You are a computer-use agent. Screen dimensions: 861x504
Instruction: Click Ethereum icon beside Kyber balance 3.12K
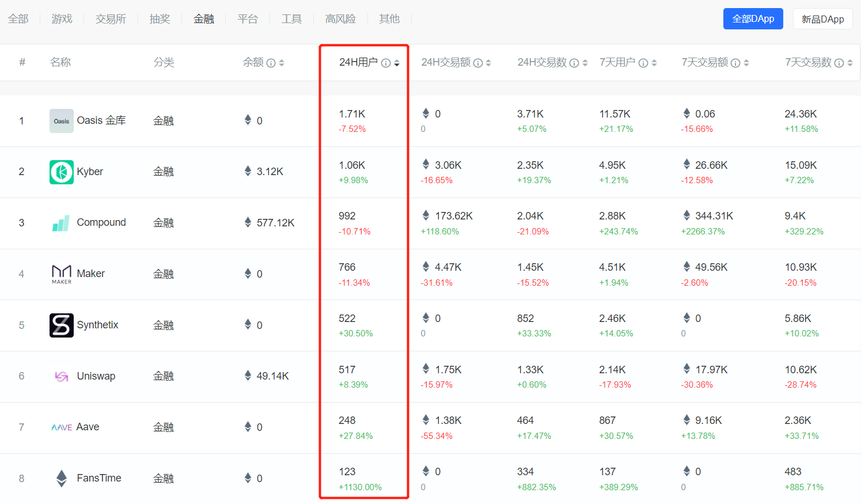[x=248, y=171]
